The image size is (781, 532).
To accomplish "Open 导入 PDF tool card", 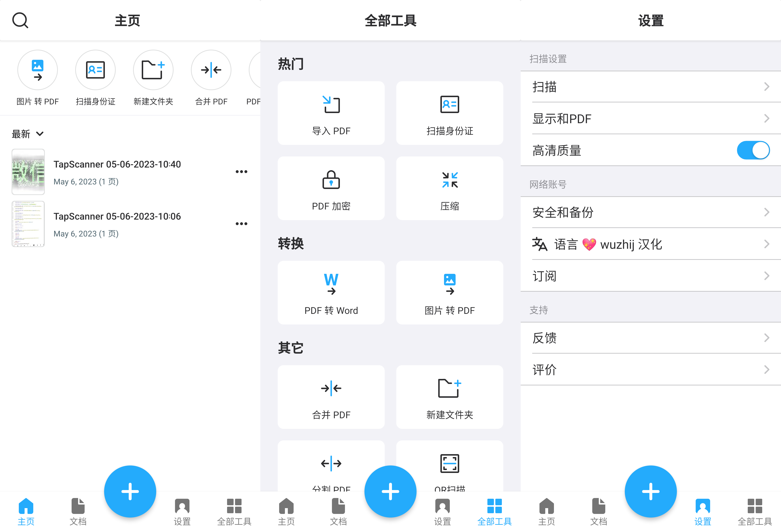I will tap(331, 113).
